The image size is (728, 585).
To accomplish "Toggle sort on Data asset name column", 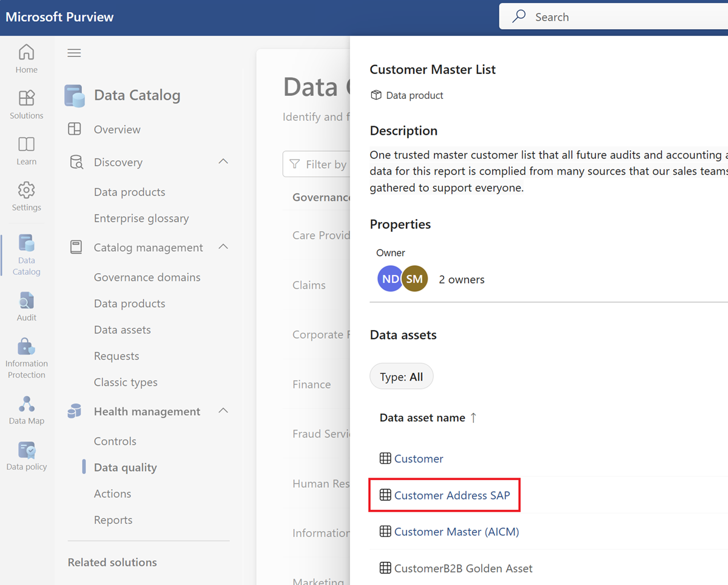I will tap(425, 418).
